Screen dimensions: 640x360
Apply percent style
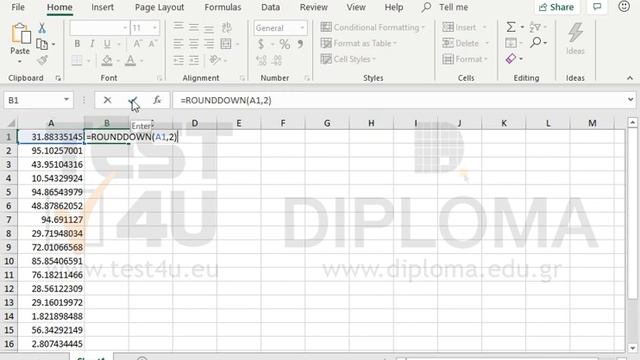tap(285, 44)
